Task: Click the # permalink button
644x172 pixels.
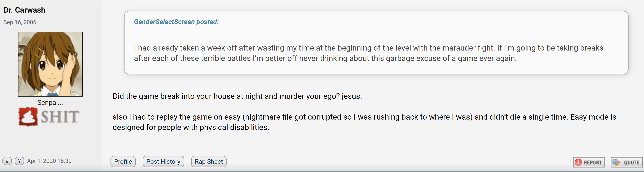Action: click(7, 161)
